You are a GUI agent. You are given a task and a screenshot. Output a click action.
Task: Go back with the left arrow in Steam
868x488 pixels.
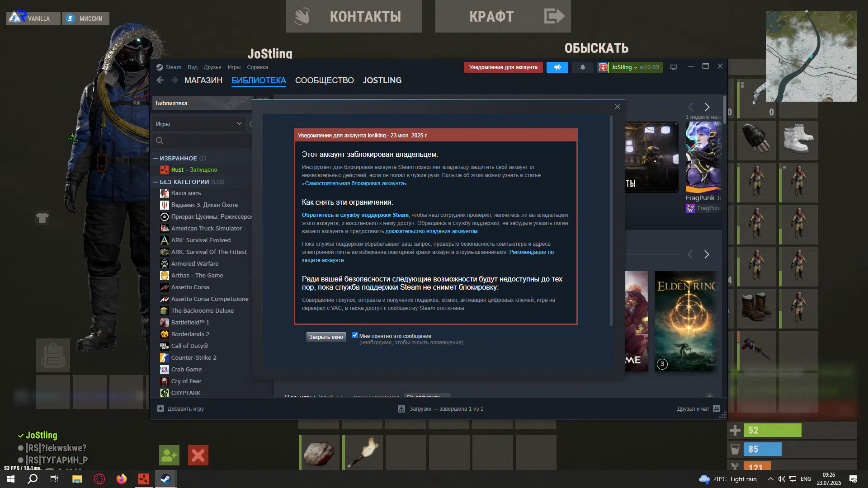[x=160, y=80]
